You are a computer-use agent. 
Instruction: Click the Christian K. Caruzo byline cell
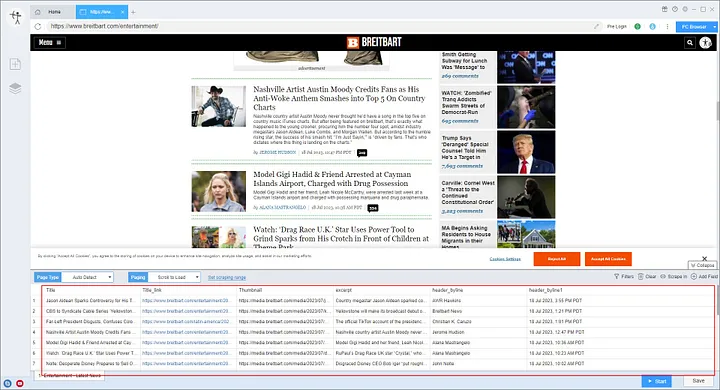(478, 322)
